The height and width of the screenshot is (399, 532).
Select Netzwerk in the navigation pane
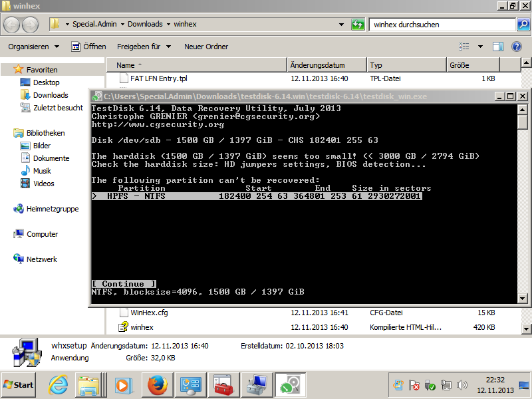(x=42, y=259)
